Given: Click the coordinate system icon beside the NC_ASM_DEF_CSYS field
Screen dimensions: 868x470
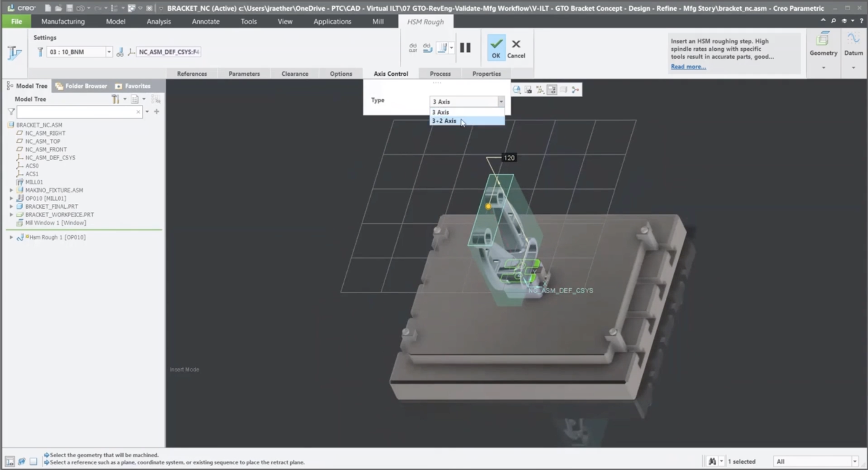Looking at the screenshot, I should (x=131, y=52).
